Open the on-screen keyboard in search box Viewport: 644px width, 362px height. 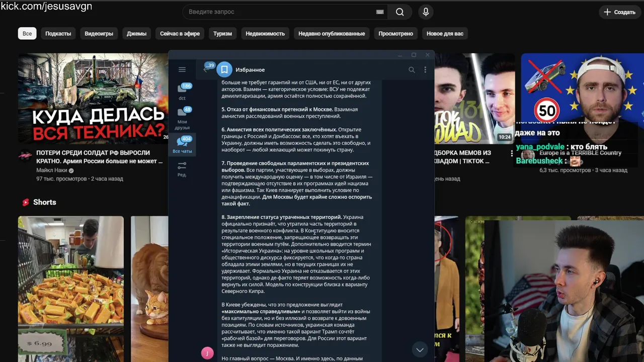pos(380,12)
